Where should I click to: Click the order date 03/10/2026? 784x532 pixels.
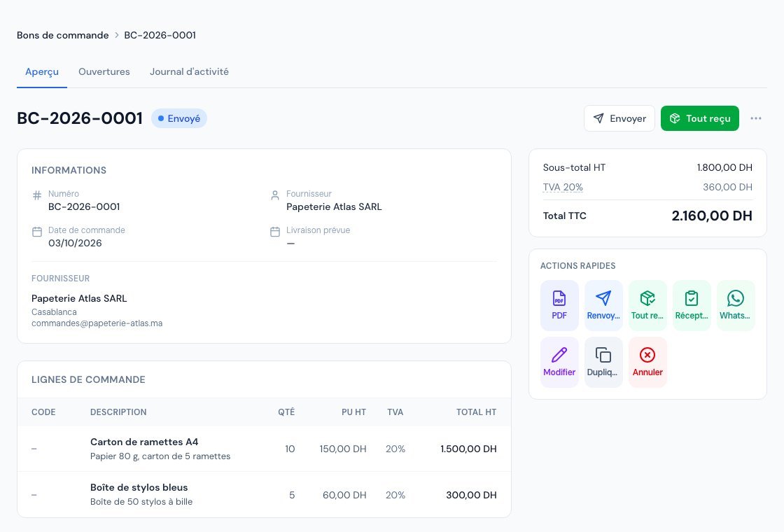pos(75,244)
